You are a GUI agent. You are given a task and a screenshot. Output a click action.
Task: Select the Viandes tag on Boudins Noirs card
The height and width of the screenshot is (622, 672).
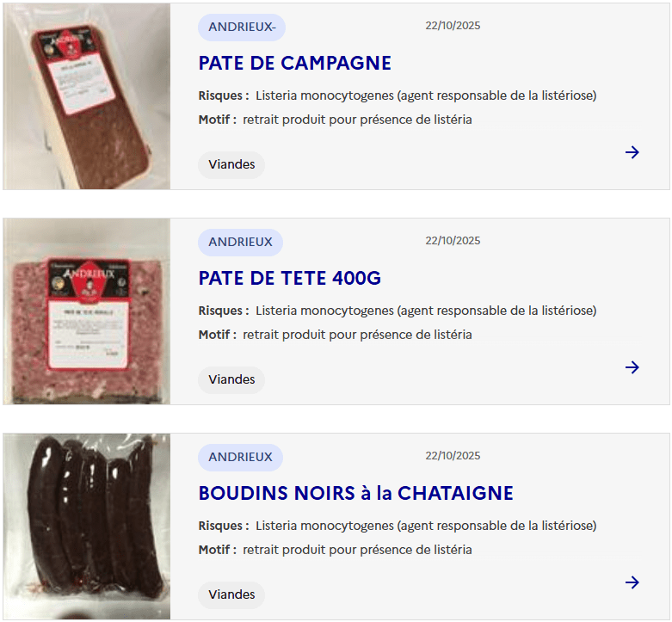pyautogui.click(x=231, y=594)
